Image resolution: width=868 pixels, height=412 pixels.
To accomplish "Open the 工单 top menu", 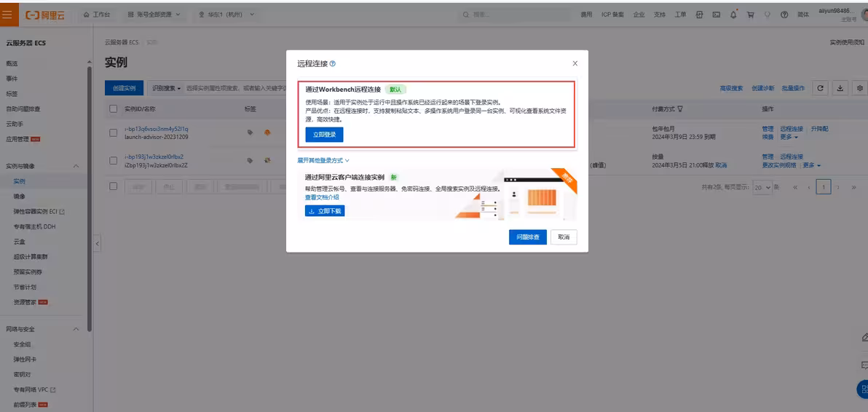I will (680, 15).
